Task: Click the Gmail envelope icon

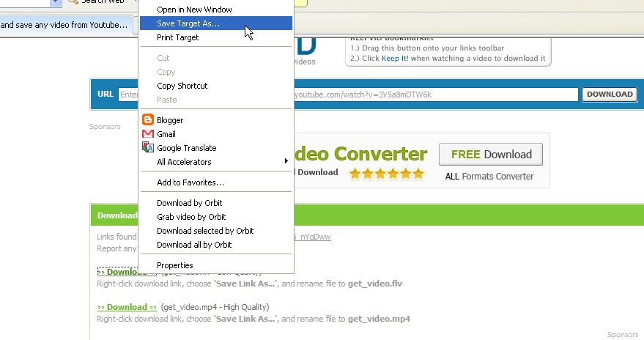Action: tap(148, 134)
